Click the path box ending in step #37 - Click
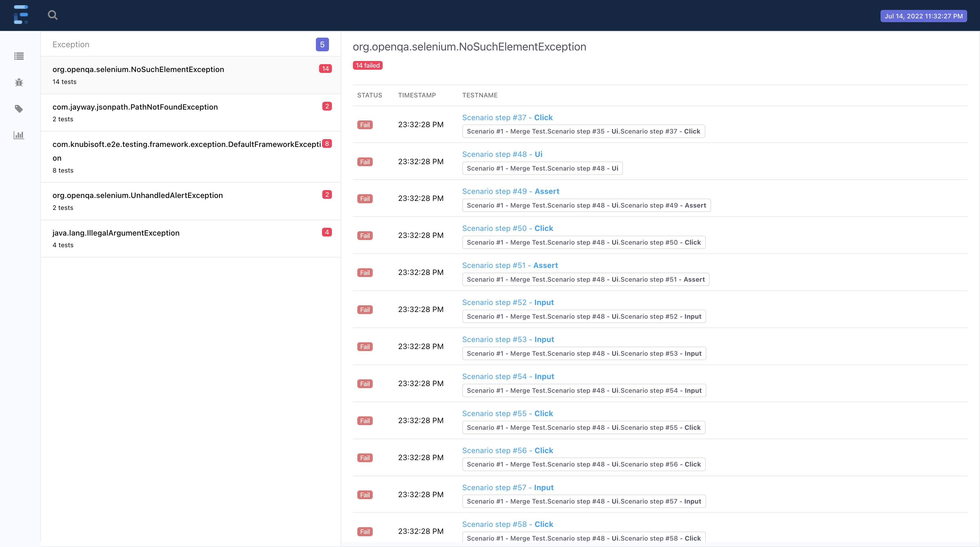 coord(584,131)
